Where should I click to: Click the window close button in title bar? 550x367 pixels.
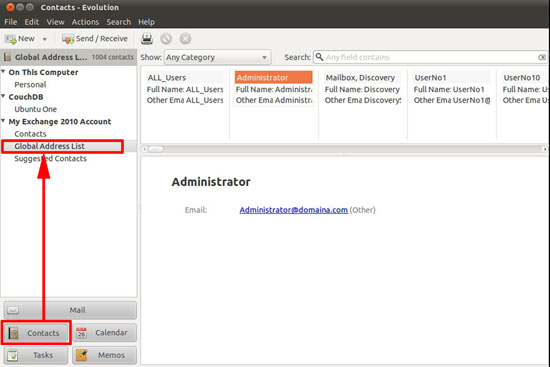[10, 7]
